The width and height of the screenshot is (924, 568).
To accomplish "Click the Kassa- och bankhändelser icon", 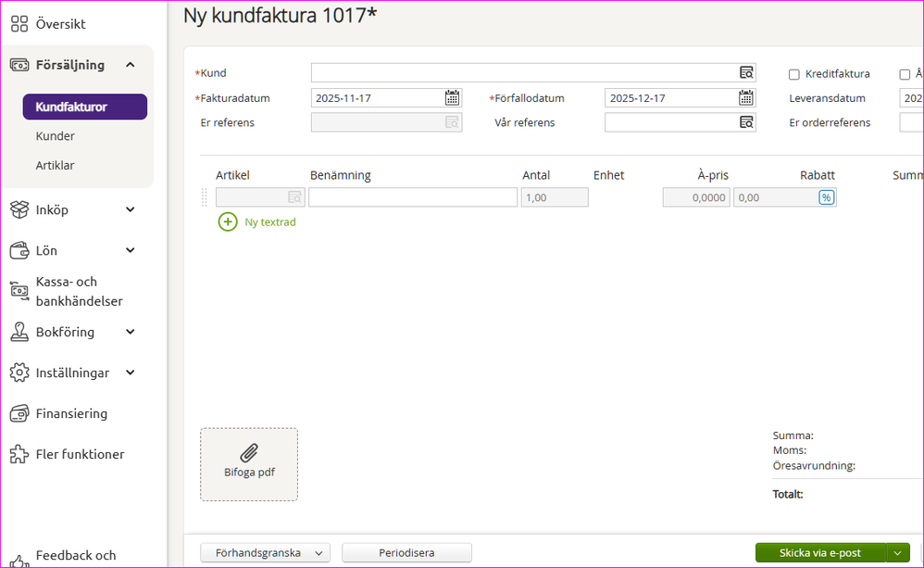I will pyautogui.click(x=19, y=291).
